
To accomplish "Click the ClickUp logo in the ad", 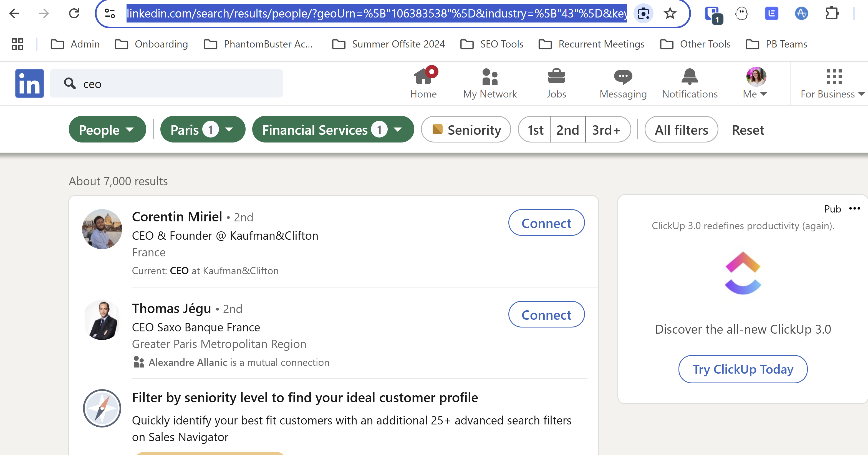I will point(743,273).
